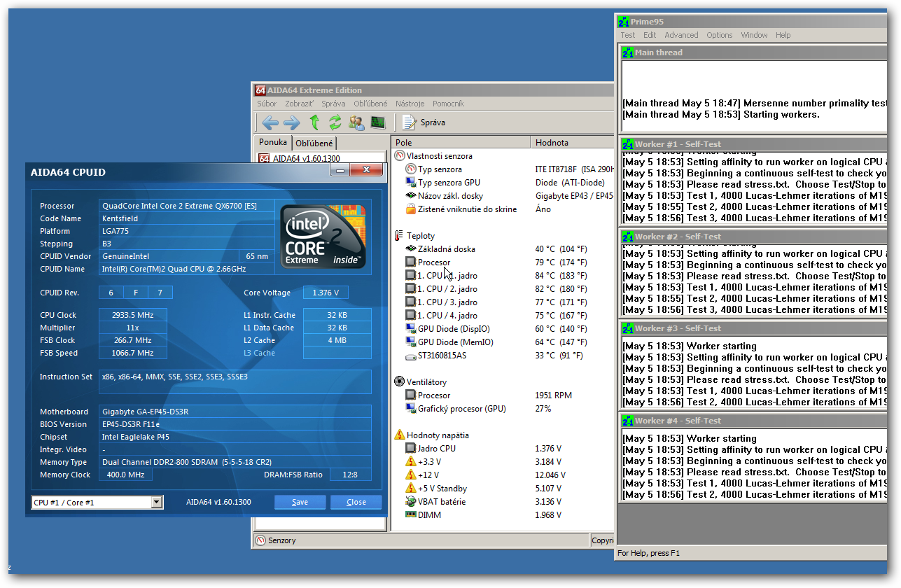Click the CPU Clock value 2933.5 MHz
This screenshot has height=588, width=901.
[133, 315]
